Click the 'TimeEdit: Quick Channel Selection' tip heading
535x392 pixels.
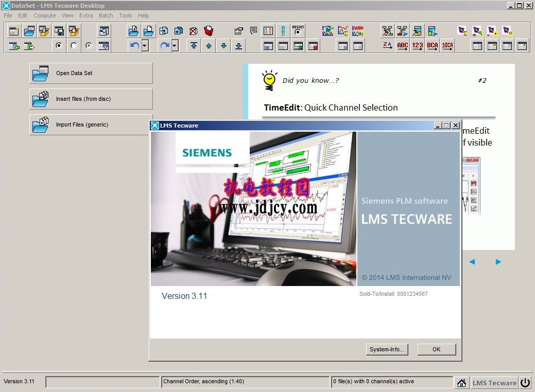(331, 108)
